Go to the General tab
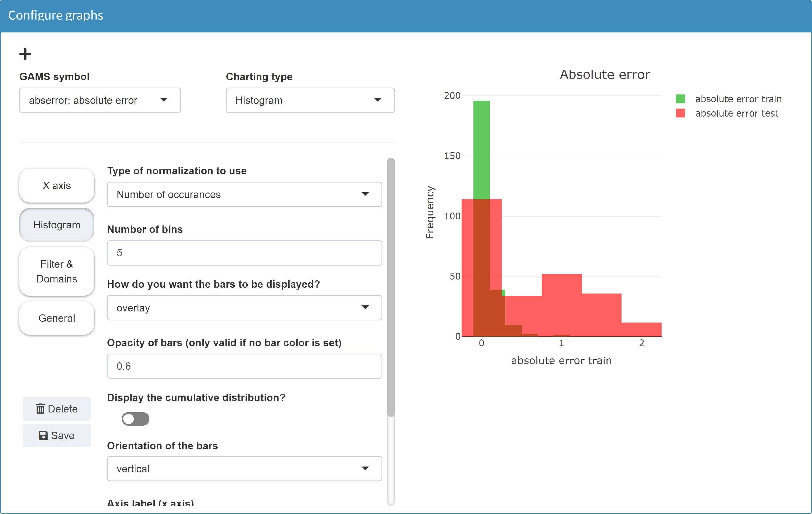This screenshot has height=514, width=812. [x=57, y=318]
